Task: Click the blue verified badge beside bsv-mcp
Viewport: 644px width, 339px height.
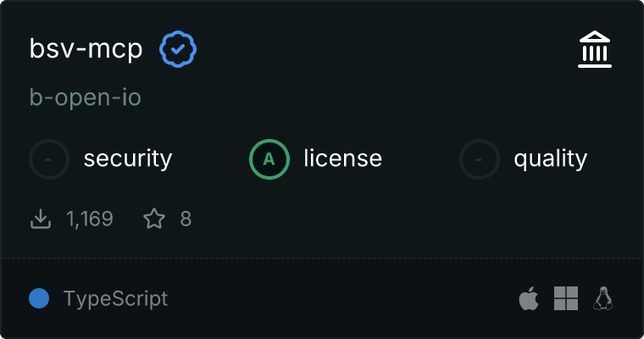Action: point(178,50)
